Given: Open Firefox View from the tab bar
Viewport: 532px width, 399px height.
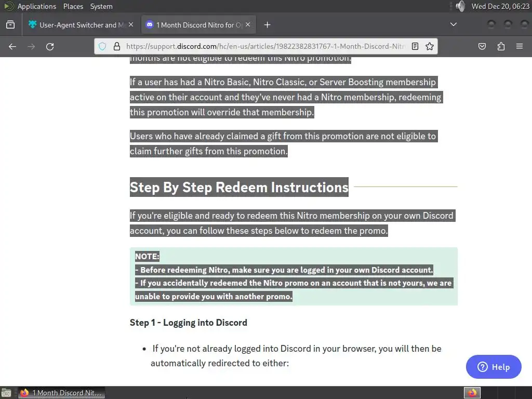Looking at the screenshot, I should click(10, 25).
